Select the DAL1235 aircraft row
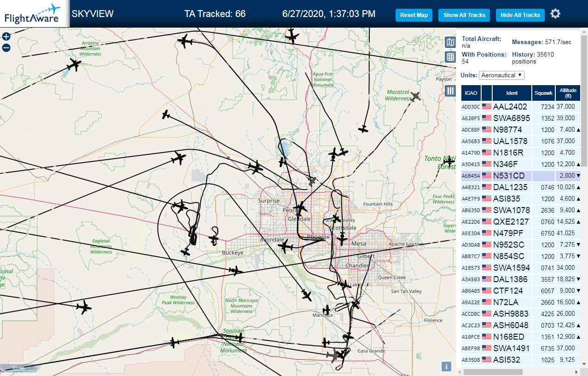This screenshot has height=376, width=588. click(521, 187)
